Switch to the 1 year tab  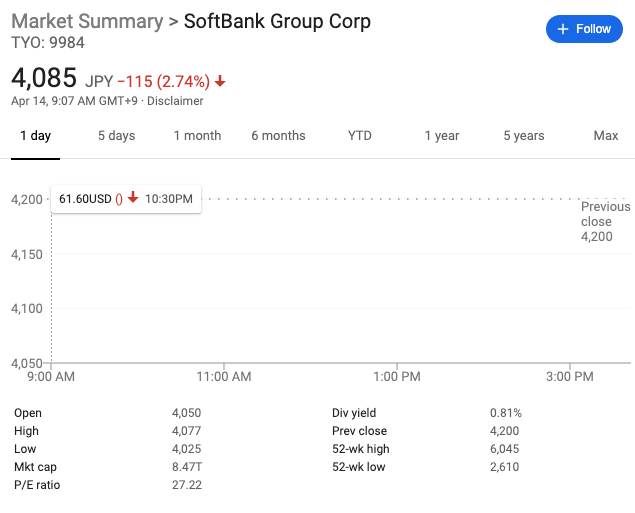pyautogui.click(x=442, y=136)
